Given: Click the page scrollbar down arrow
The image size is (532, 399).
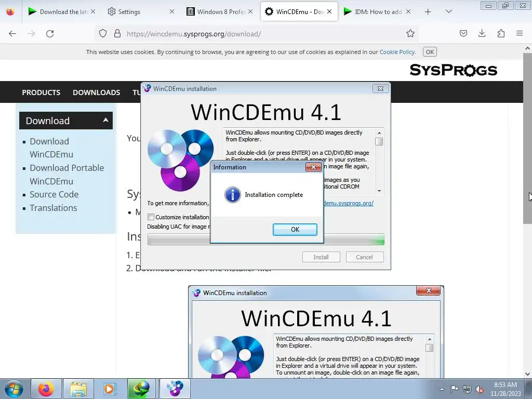Looking at the screenshot, I should tap(527, 374).
